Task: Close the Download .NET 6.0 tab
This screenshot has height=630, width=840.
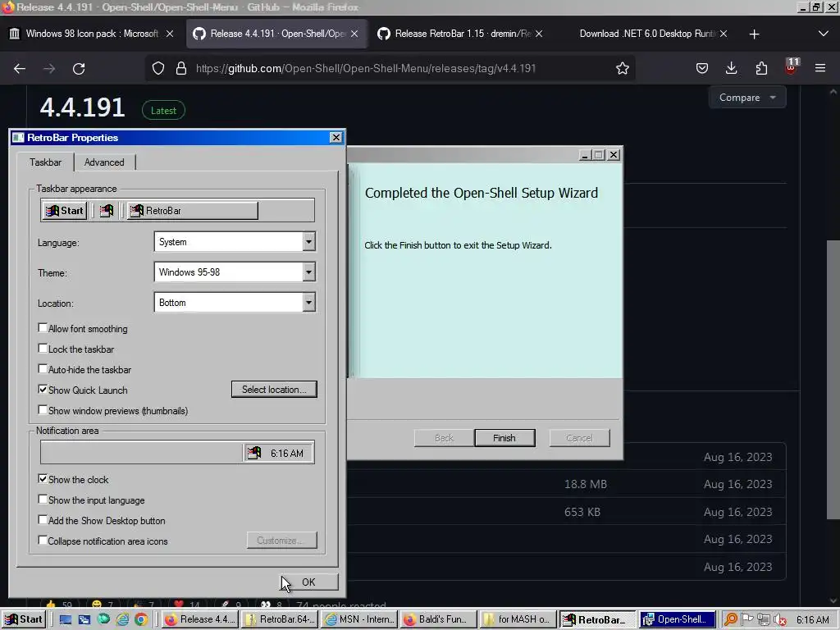Action: [x=724, y=34]
